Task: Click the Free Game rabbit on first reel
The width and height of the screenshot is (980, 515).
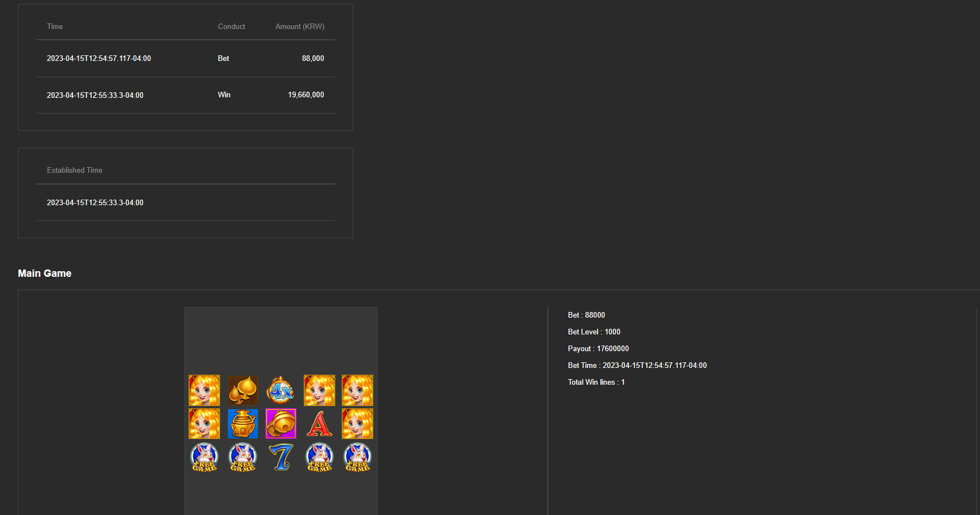Action: (205, 457)
